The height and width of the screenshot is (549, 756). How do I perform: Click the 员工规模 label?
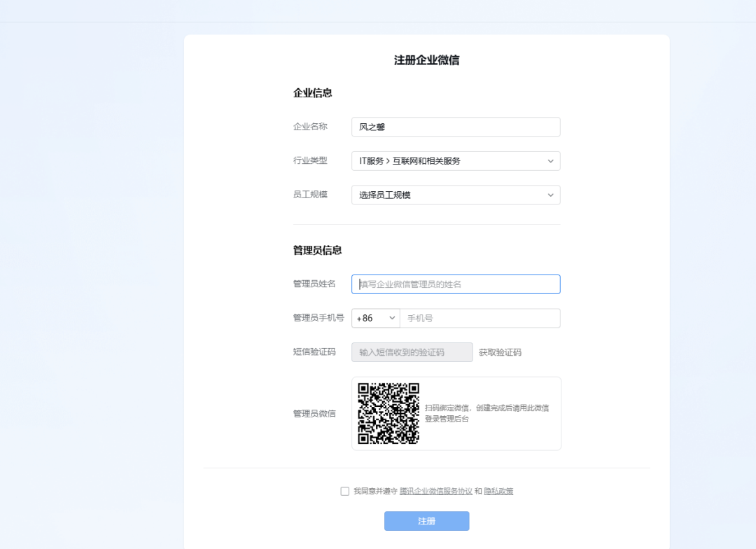pos(310,195)
